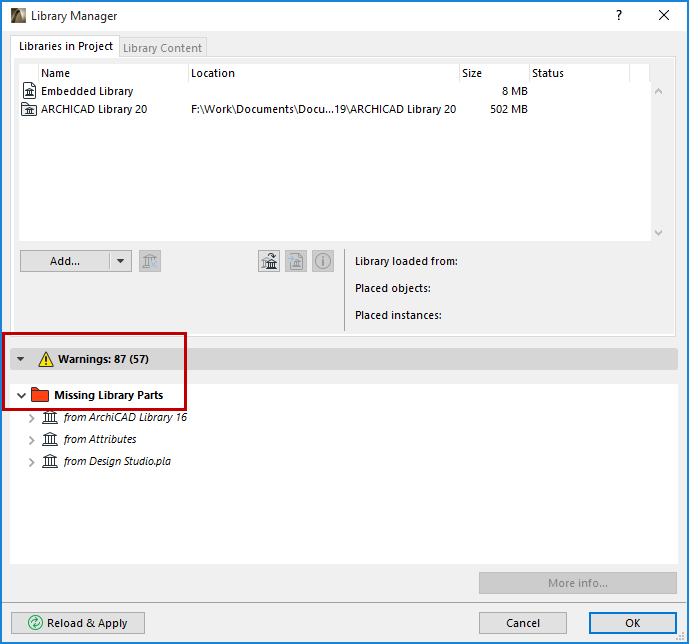Click the 502 MB size value
The height and width of the screenshot is (644, 689).
pos(509,109)
